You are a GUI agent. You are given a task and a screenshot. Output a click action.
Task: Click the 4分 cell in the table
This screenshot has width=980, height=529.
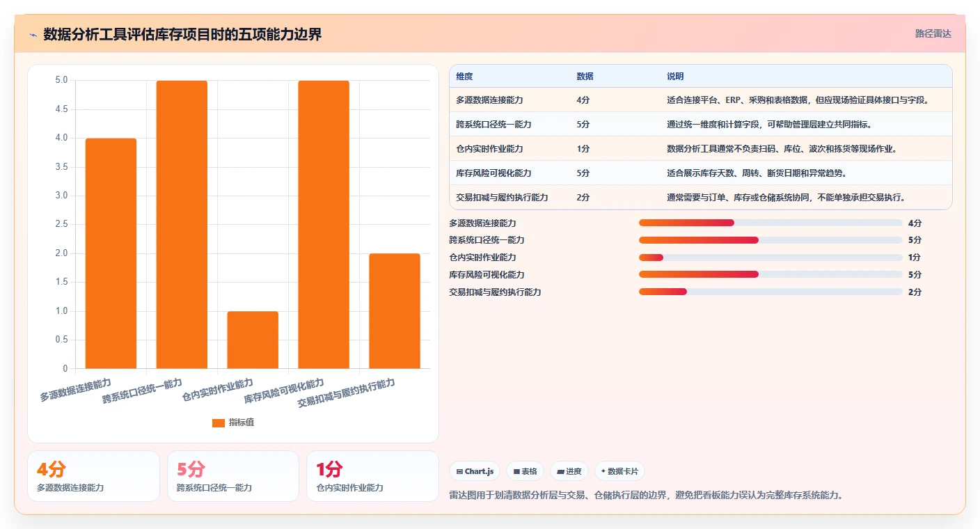(583, 100)
